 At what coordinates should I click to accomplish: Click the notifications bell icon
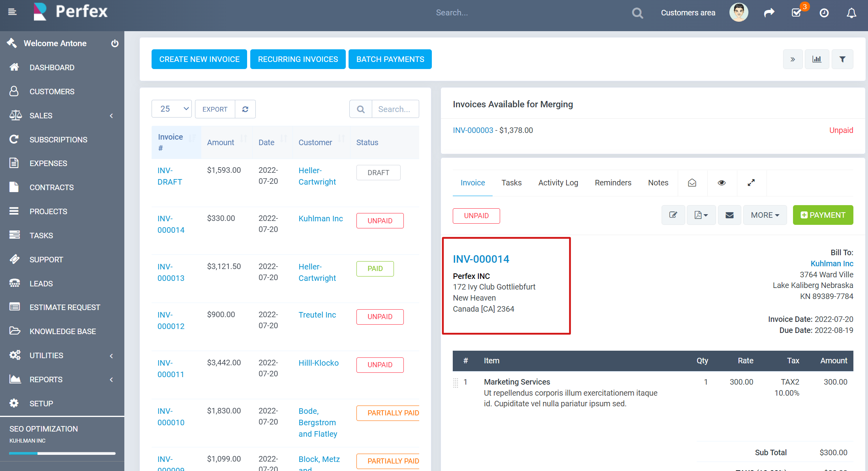pos(851,13)
